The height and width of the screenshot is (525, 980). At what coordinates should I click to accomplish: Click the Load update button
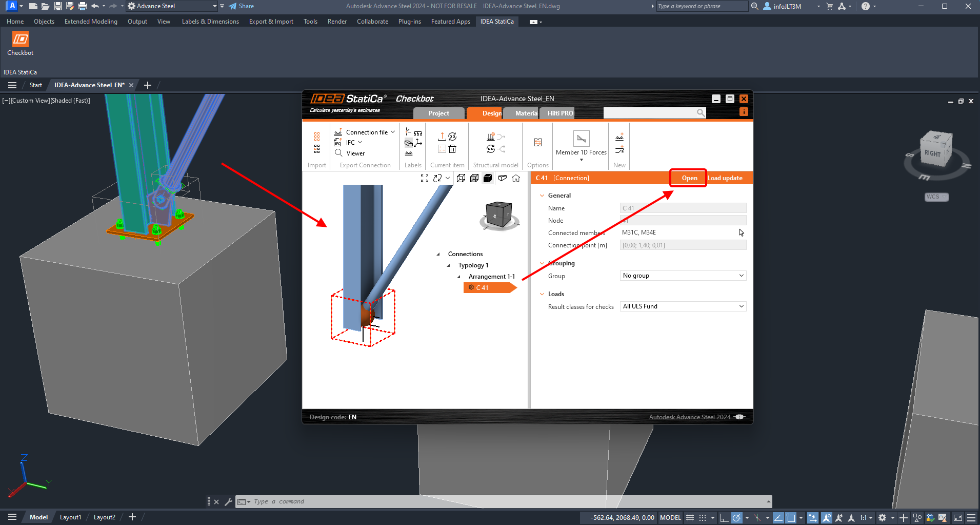tap(725, 178)
